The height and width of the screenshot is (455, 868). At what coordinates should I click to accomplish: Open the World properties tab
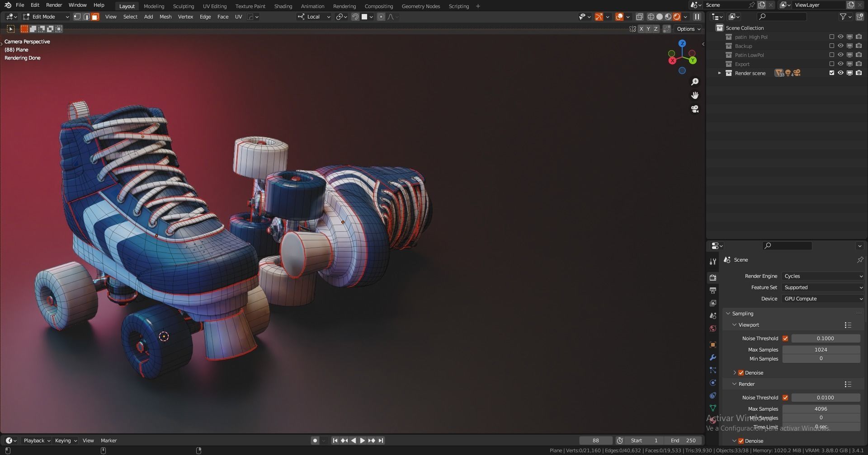713,328
